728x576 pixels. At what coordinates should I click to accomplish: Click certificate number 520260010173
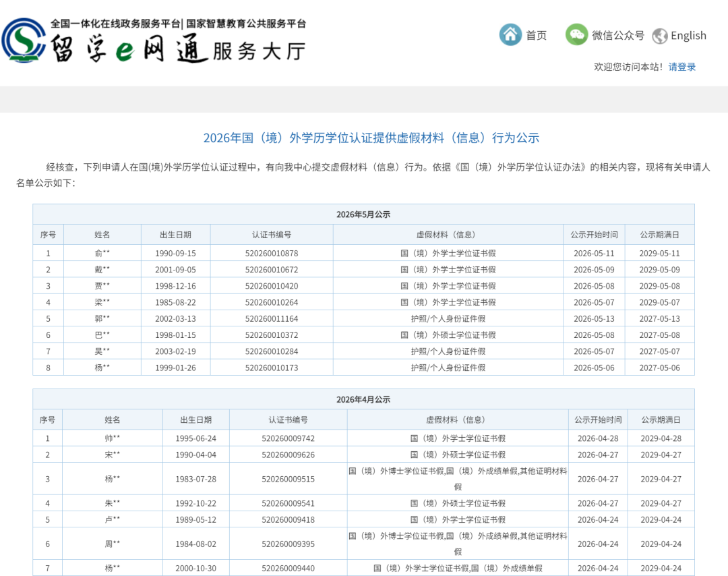pyautogui.click(x=272, y=368)
